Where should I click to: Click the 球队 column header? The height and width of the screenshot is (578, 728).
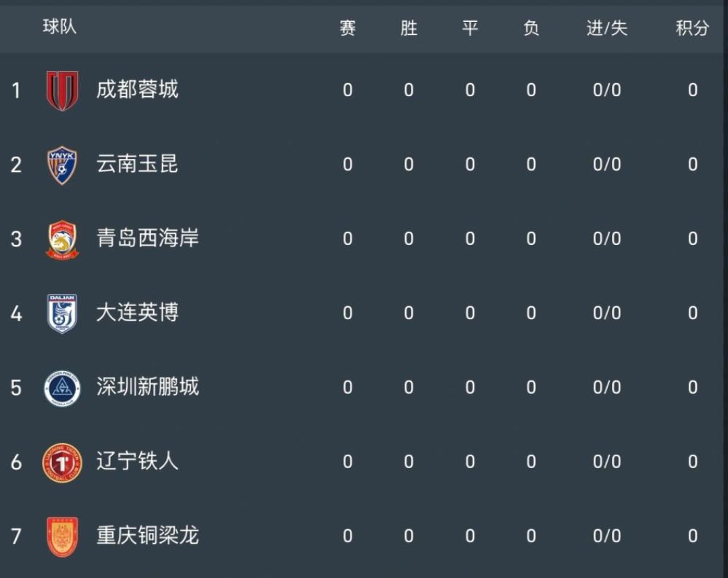(59, 29)
